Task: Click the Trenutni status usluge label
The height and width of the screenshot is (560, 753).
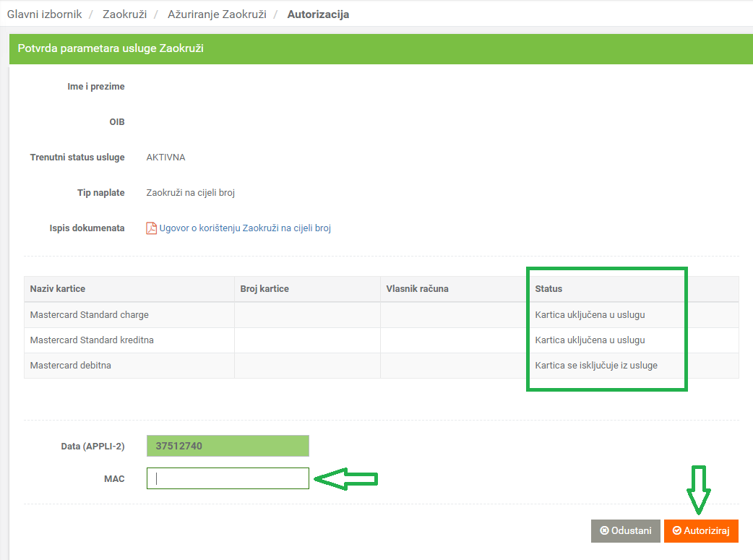Action: click(77, 157)
